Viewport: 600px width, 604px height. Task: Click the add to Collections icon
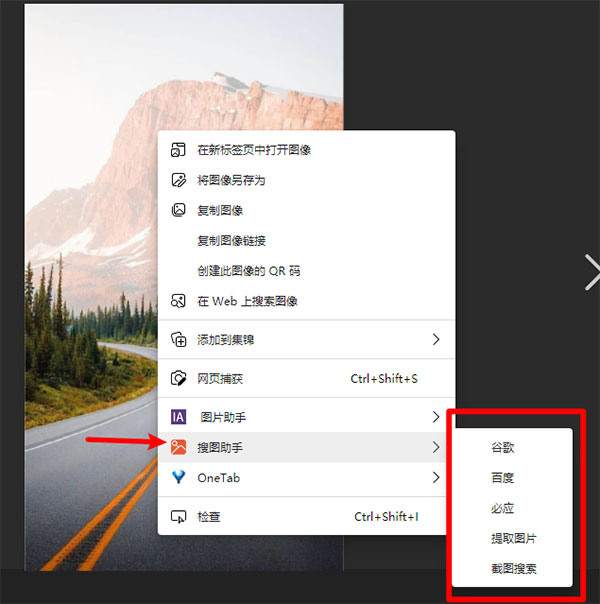[178, 339]
